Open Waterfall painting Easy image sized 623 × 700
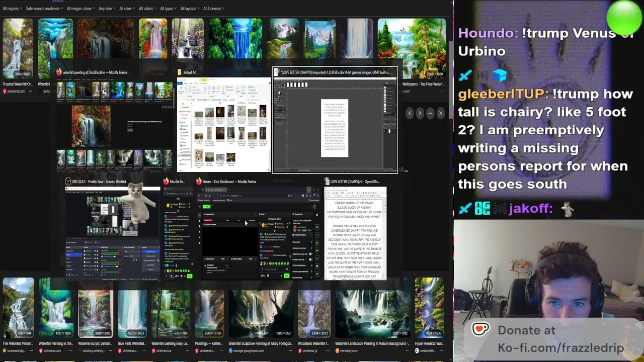644x362 pixels. tap(171, 308)
